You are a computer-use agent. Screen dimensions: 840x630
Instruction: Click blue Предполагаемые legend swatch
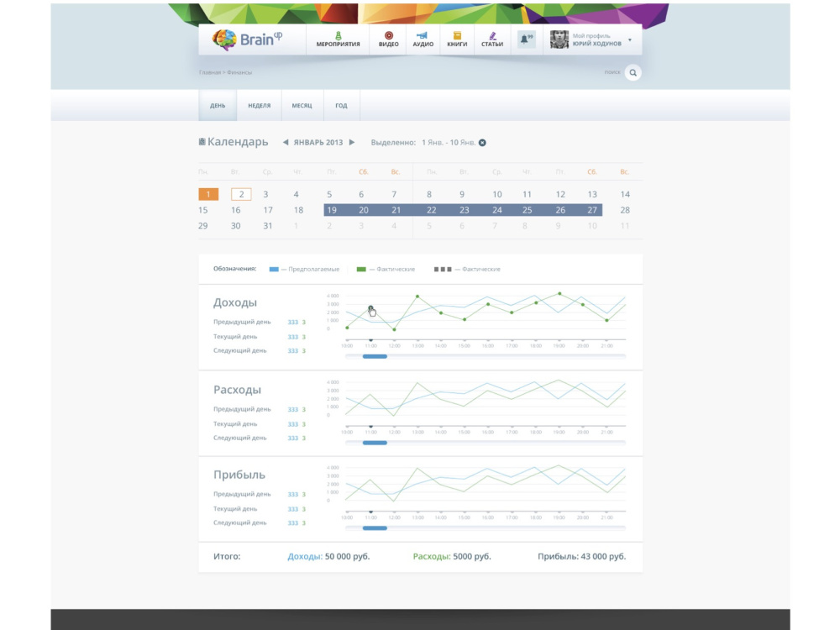[x=274, y=270]
